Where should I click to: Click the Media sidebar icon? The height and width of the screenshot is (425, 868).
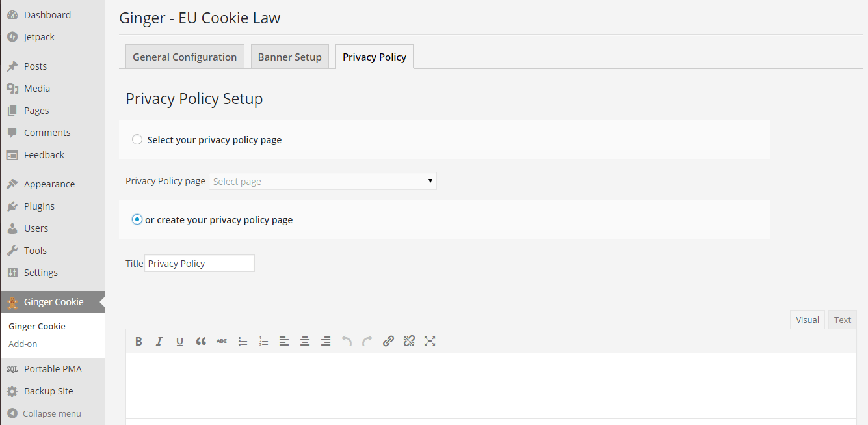[x=12, y=89]
